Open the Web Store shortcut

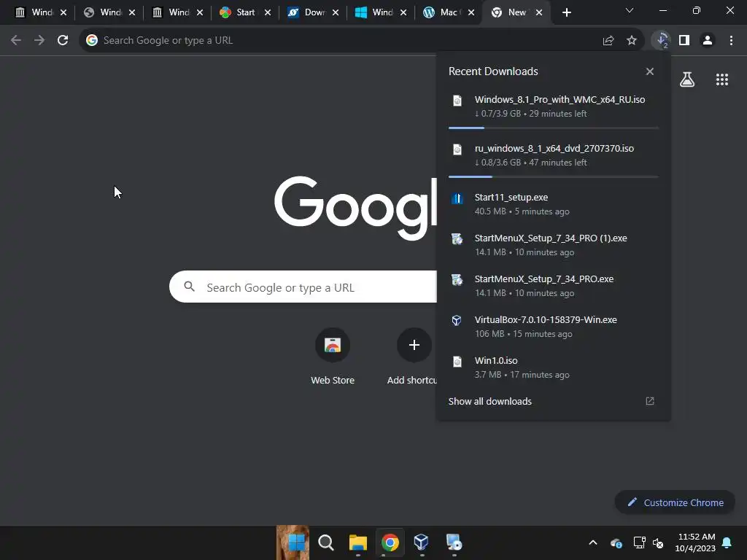(333, 345)
